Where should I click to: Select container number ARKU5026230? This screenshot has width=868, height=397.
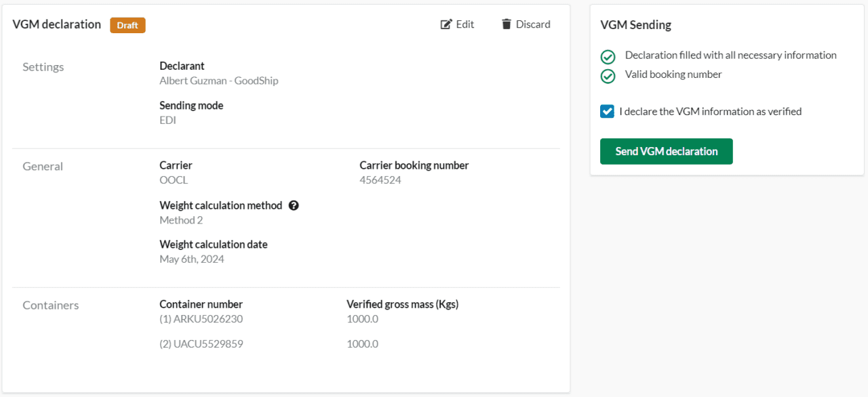pyautogui.click(x=201, y=318)
